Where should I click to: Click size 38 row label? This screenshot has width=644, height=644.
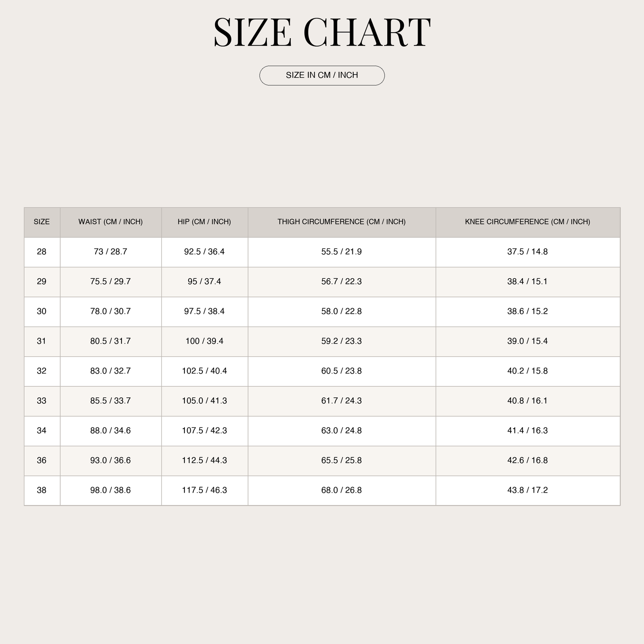point(42,490)
